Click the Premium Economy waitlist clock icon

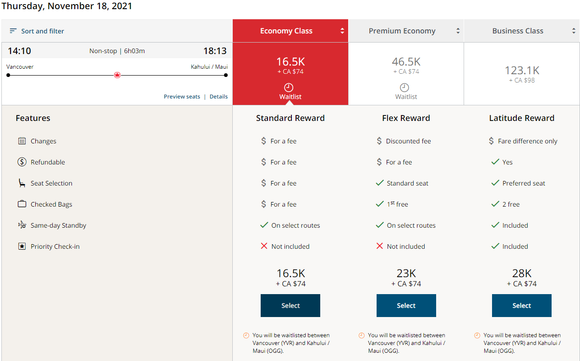pyautogui.click(x=404, y=88)
